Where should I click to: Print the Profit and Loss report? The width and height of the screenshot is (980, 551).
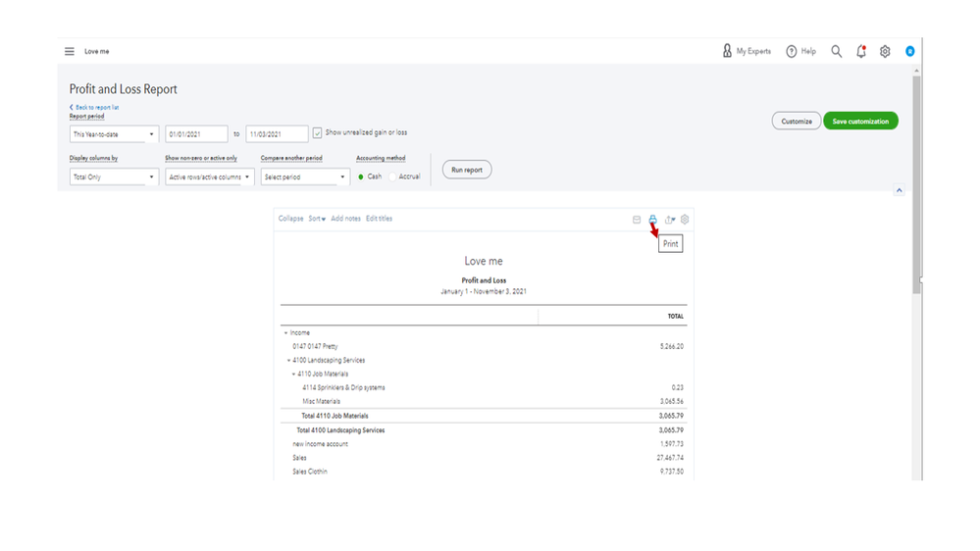pos(652,220)
